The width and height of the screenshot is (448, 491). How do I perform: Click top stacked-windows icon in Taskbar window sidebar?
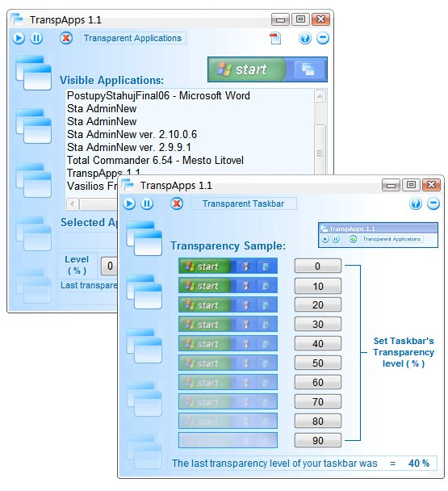pos(144,238)
